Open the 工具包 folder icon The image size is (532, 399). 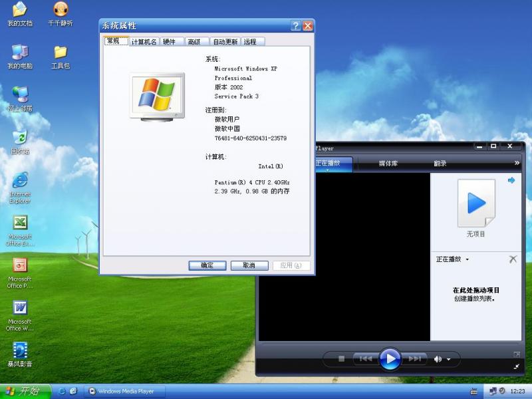(61, 57)
